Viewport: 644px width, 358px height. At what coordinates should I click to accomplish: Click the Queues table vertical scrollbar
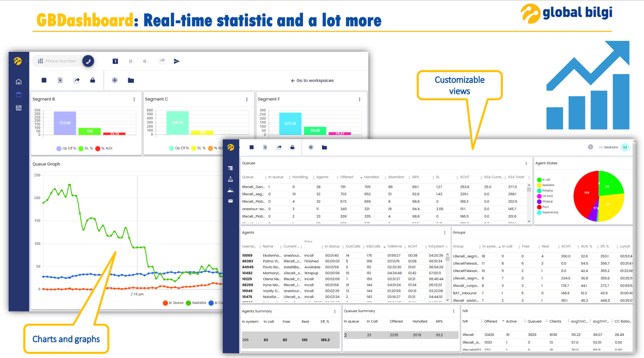(529, 203)
